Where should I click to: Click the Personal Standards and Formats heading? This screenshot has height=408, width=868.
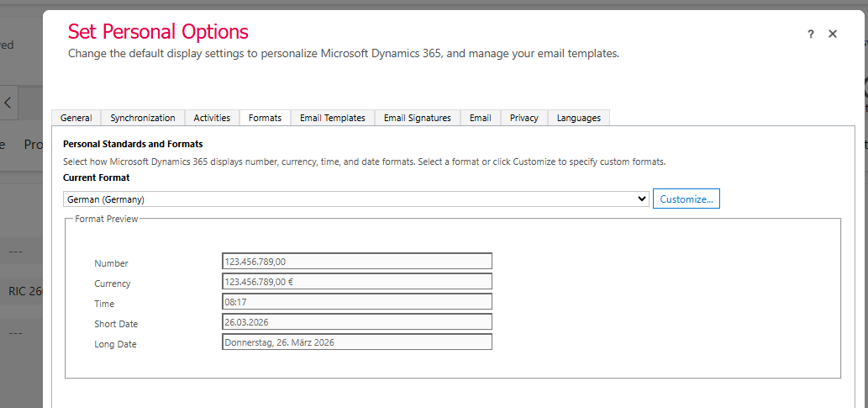pyautogui.click(x=133, y=144)
